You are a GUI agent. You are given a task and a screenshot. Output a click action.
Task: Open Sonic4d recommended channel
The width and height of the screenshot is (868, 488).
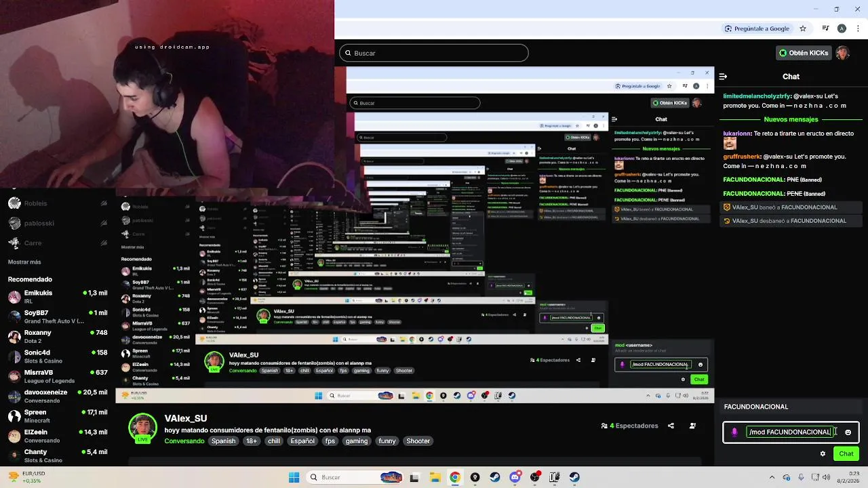(58, 357)
